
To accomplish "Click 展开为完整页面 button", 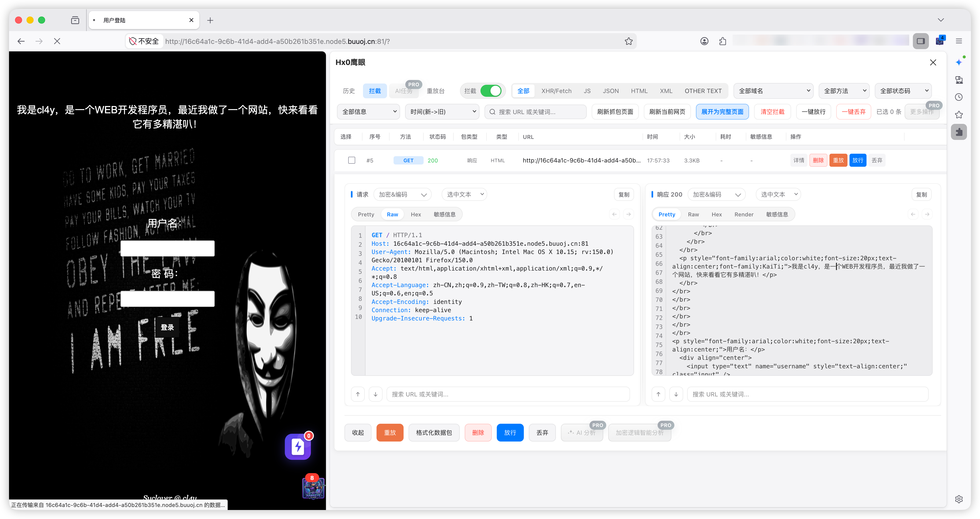I will coord(722,112).
